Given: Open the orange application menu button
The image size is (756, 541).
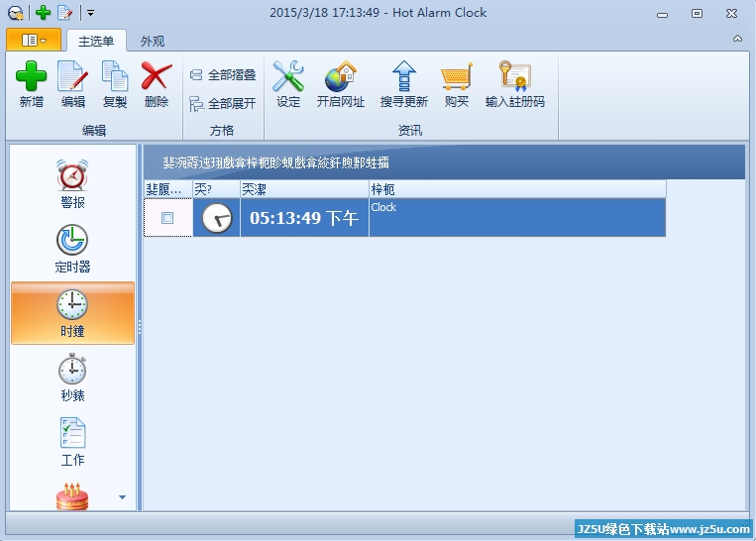Looking at the screenshot, I should (x=34, y=40).
